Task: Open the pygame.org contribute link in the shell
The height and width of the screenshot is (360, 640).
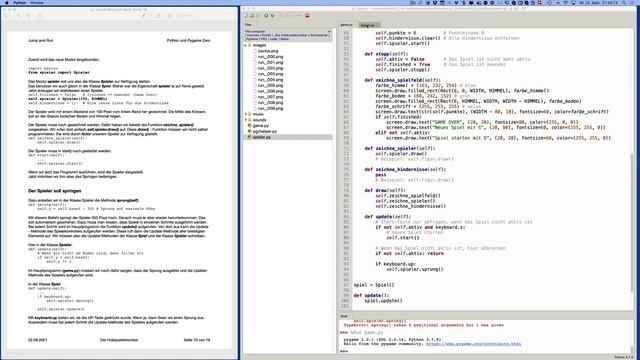Action: click(x=473, y=344)
